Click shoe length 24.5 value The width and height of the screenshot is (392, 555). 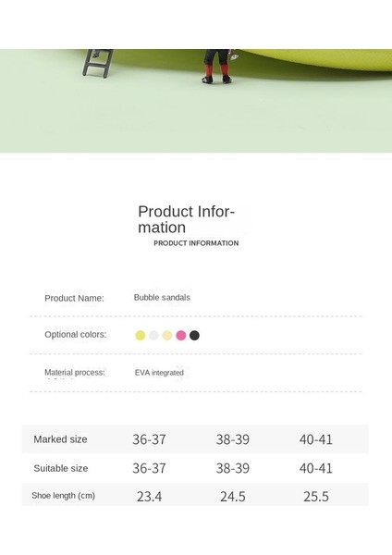233,497
